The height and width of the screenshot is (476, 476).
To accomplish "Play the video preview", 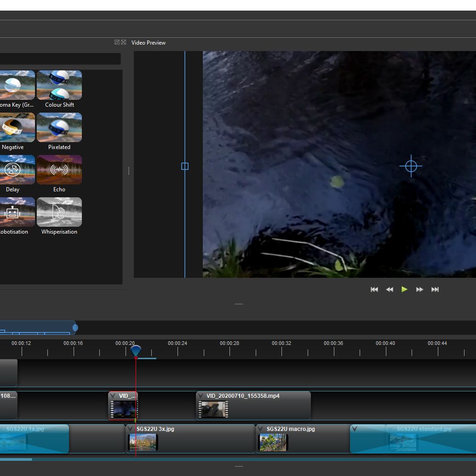I will coord(404,289).
